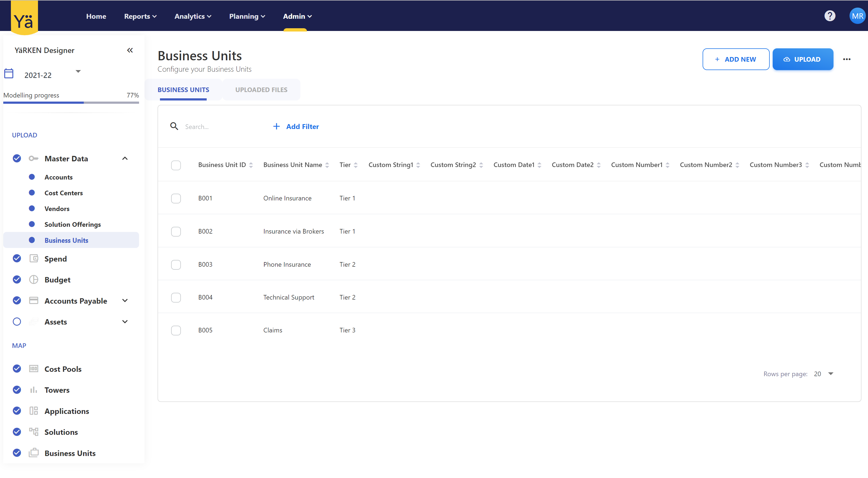Tick the checkbox for B005 Claims
This screenshot has height=478, width=868.
(176, 330)
